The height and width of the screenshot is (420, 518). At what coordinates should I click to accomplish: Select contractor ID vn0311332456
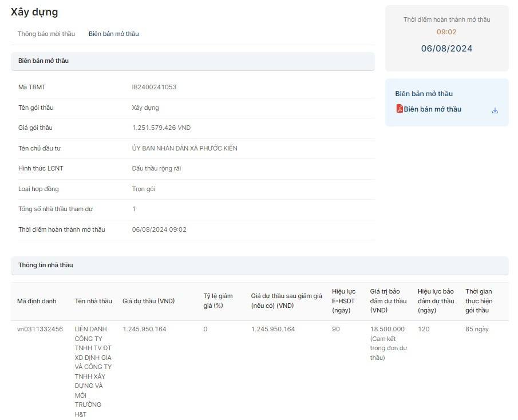[x=40, y=329]
